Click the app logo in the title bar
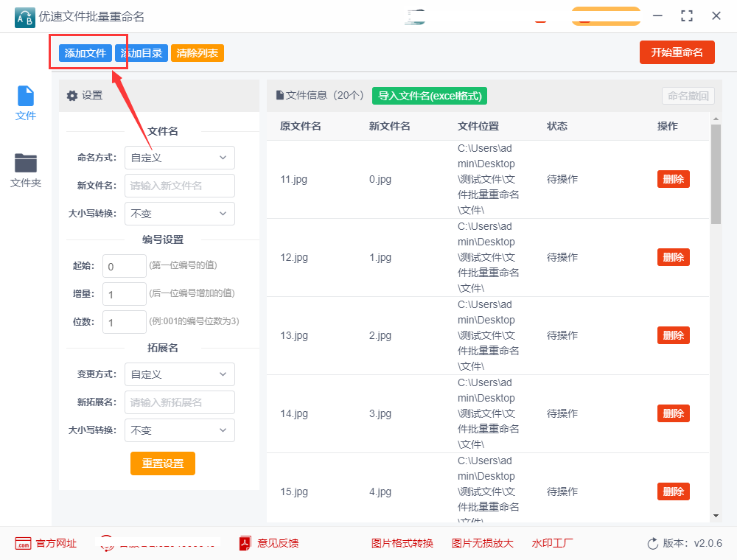The image size is (737, 560). point(24,18)
